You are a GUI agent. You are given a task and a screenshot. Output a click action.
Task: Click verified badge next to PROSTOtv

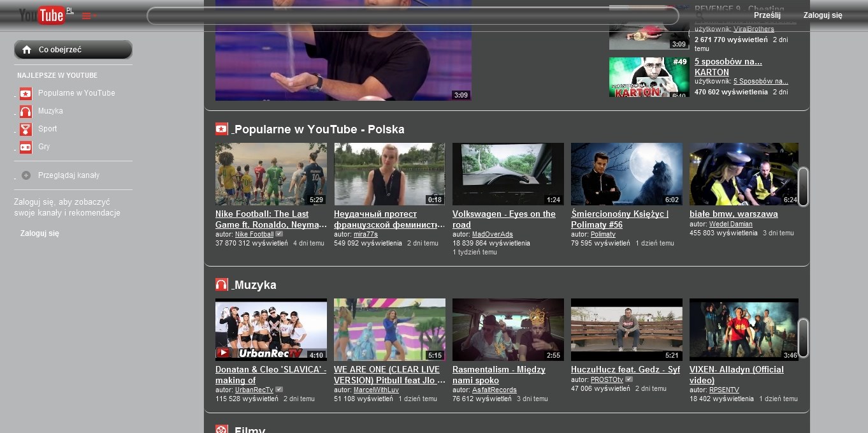[x=629, y=379]
